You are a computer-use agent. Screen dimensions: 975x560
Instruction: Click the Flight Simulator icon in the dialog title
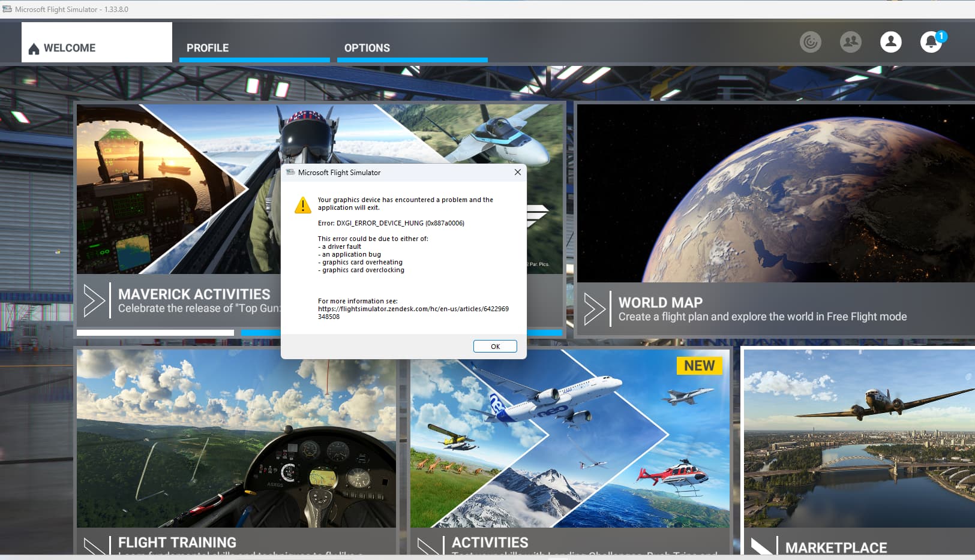point(290,173)
